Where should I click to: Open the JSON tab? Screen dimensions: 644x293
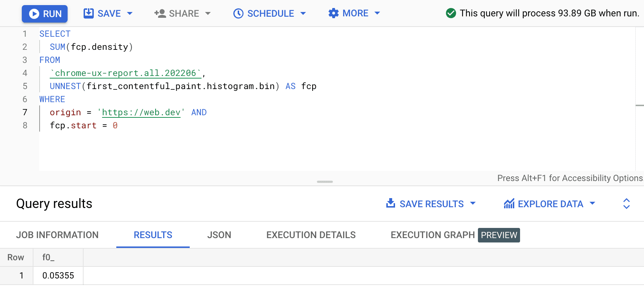pos(219,235)
